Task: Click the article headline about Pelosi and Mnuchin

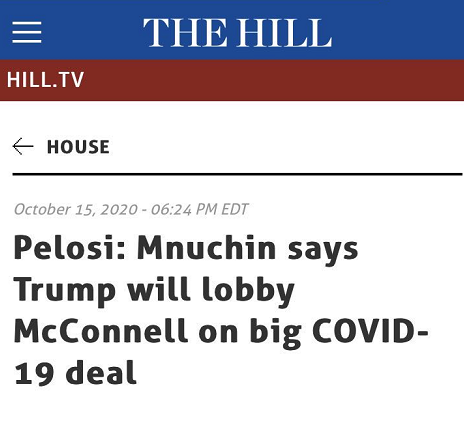Action: (x=221, y=310)
